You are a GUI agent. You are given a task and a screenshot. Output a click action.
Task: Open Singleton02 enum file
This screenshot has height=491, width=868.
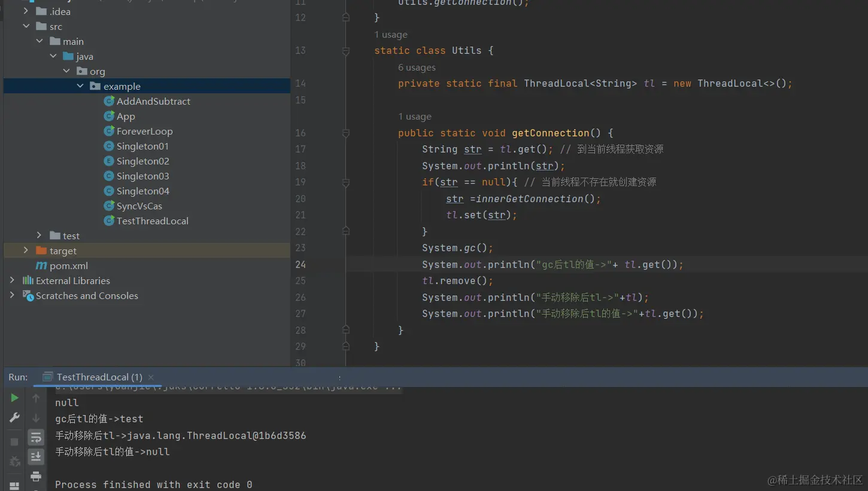tap(142, 161)
